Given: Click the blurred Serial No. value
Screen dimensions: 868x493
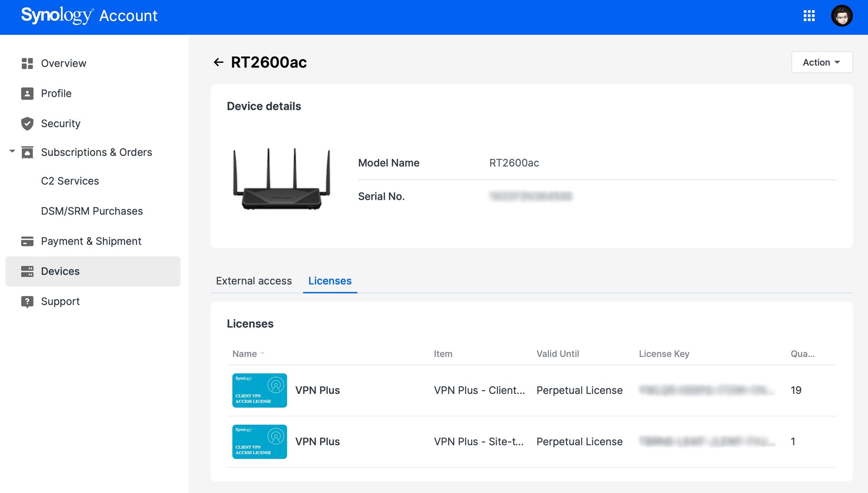Looking at the screenshot, I should (531, 196).
